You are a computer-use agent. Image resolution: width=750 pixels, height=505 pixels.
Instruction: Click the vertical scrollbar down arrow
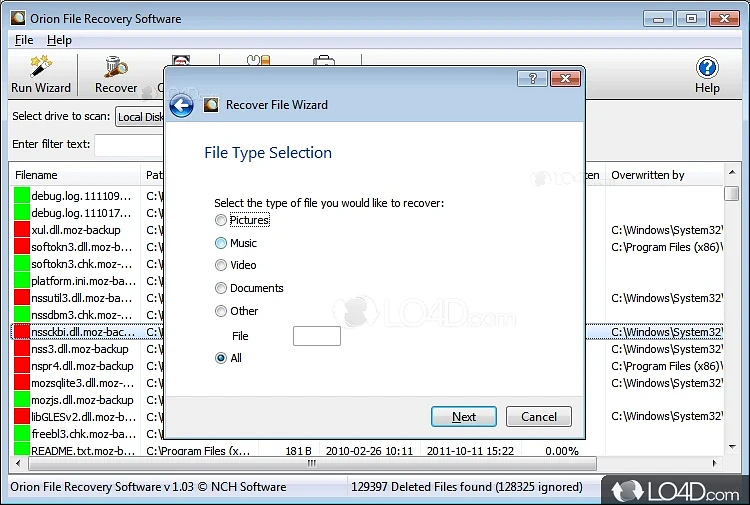point(732,447)
